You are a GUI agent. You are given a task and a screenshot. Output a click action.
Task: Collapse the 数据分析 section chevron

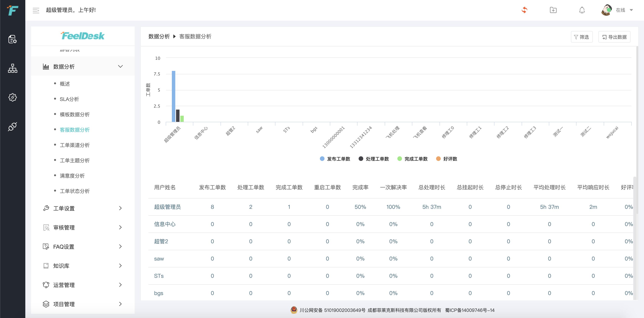[120, 66]
